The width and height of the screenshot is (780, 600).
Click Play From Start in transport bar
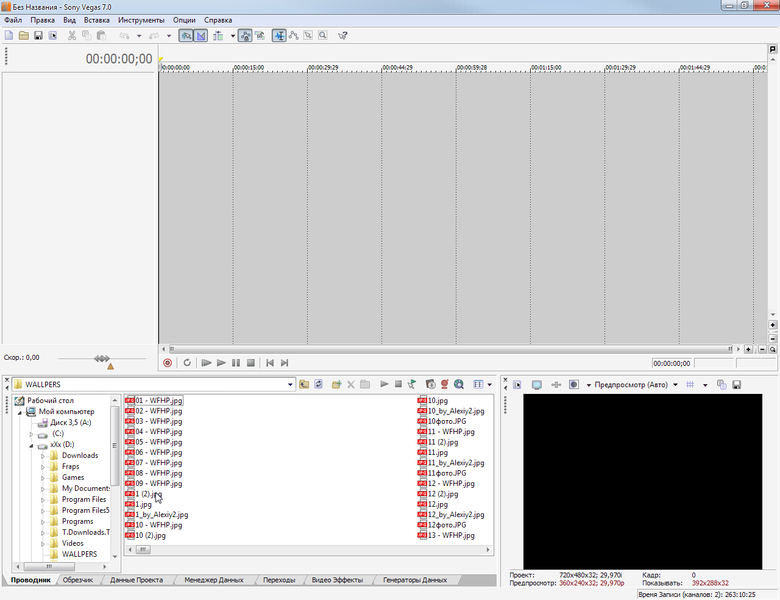tap(206, 363)
